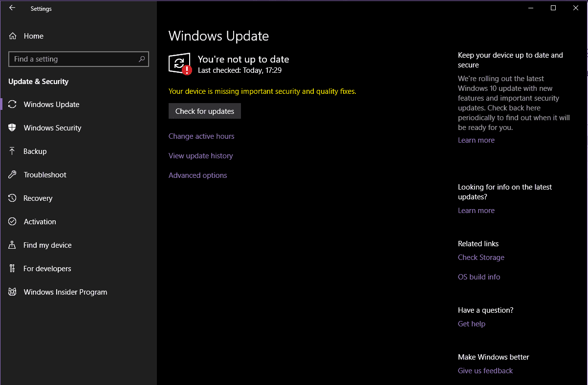Click the Windows Update page heading

pos(218,36)
